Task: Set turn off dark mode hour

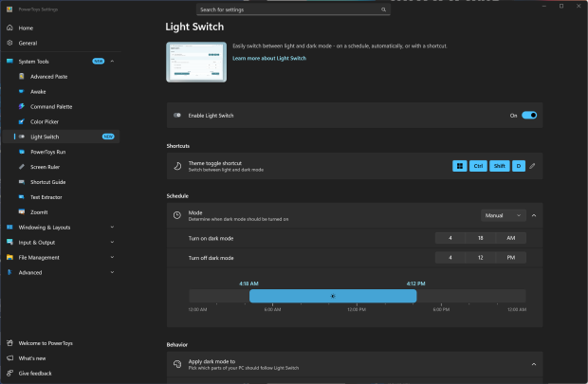Action: coord(450,258)
